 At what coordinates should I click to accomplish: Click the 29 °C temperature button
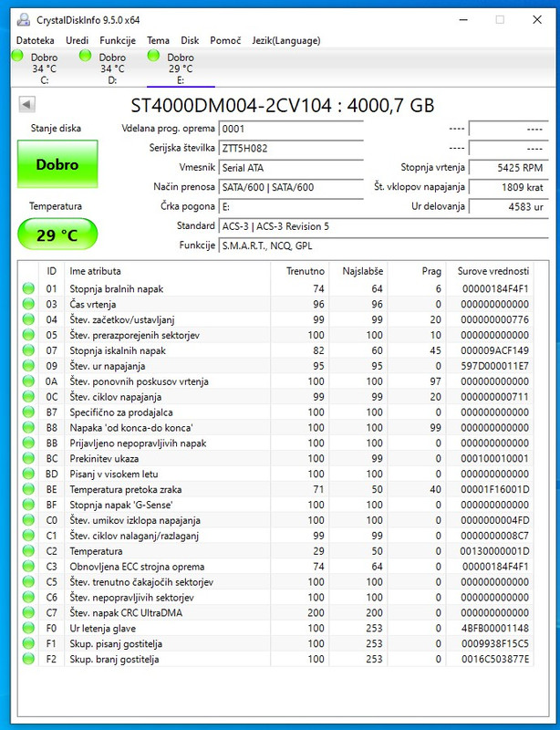[57, 235]
